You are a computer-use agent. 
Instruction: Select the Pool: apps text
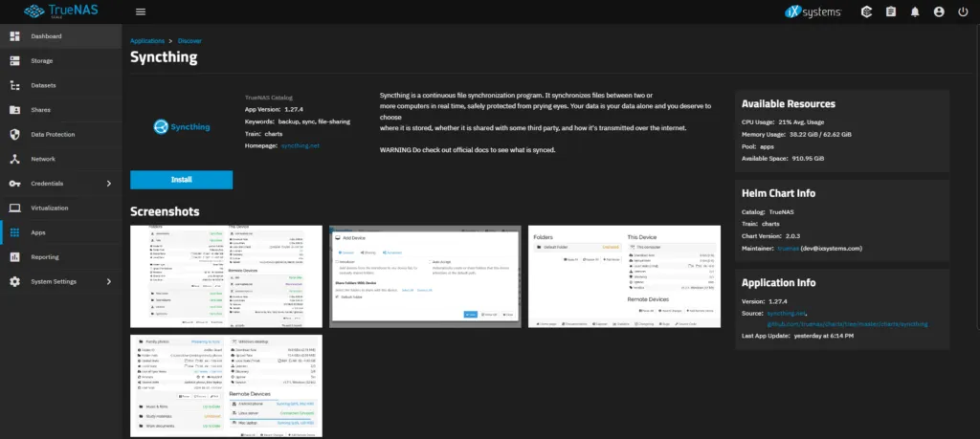click(x=758, y=146)
